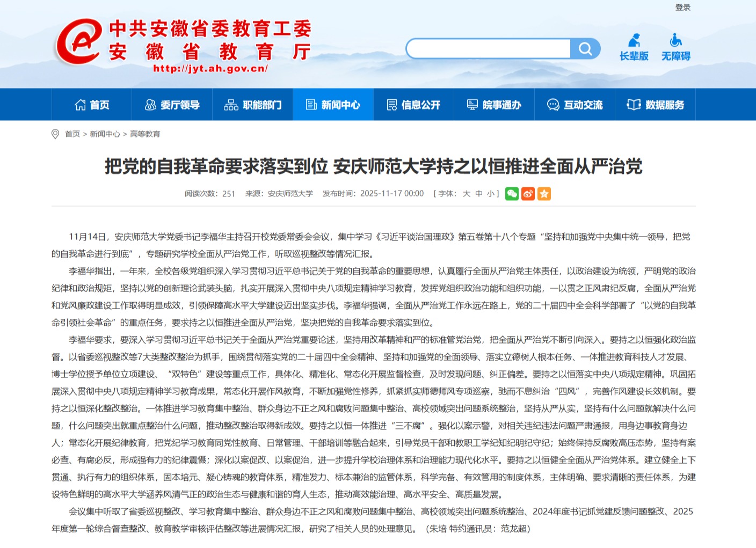Screen dimensions: 756x548
Task: Go to 信息公开 section
Action: click(414, 105)
